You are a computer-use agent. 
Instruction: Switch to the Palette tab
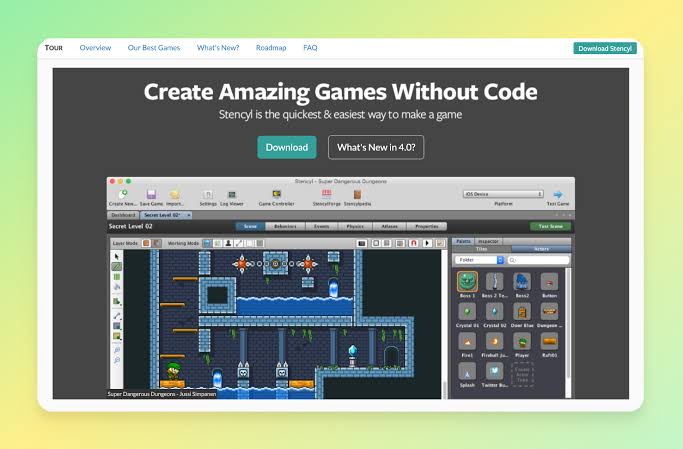click(x=463, y=241)
